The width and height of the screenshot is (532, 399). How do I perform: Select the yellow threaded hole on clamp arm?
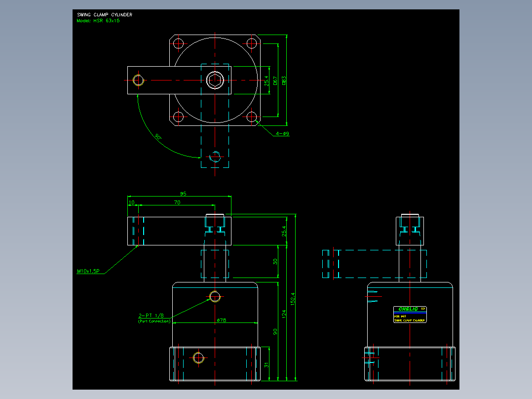[x=138, y=80]
